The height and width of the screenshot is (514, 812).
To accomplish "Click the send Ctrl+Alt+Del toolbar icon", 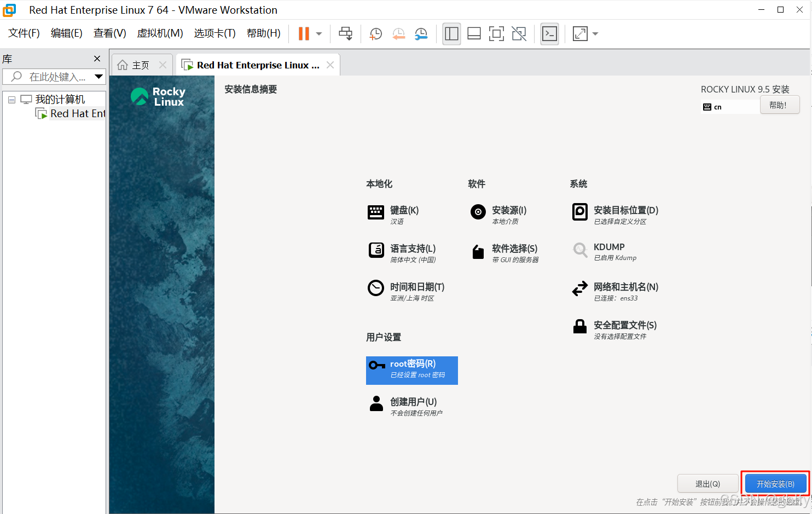I will tap(346, 34).
